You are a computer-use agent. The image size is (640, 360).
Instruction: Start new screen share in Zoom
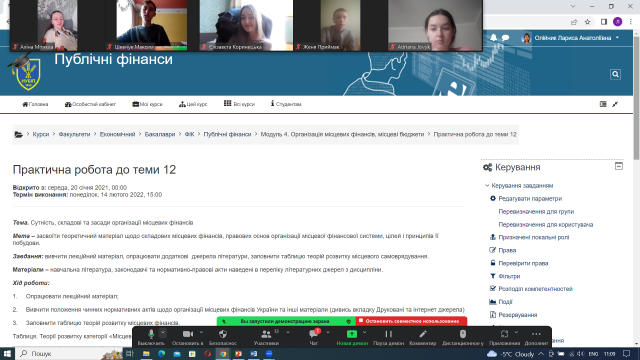352,337
